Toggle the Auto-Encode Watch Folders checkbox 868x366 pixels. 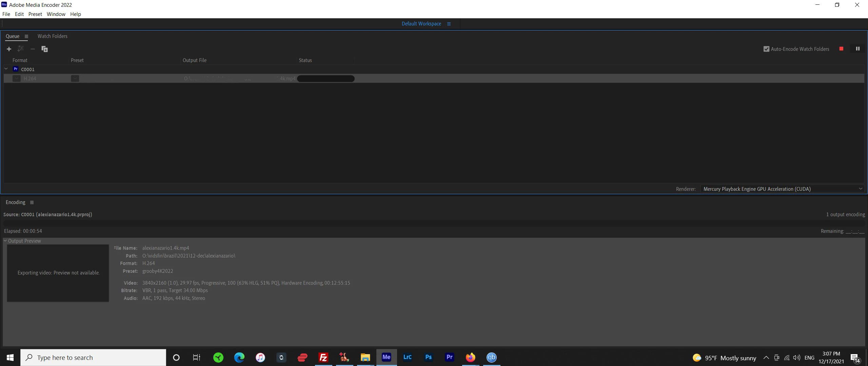tap(766, 49)
